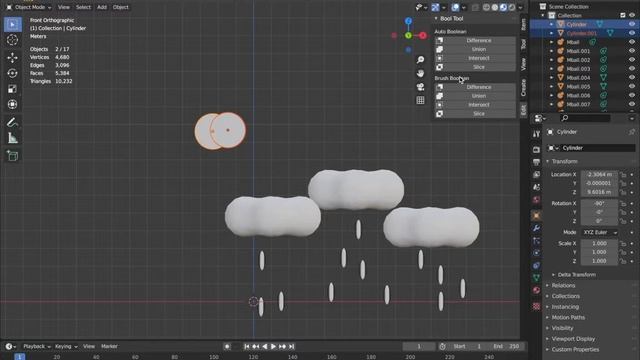This screenshot has width=640, height=360.
Task: Open the Render properties tab
Action: pos(536,150)
